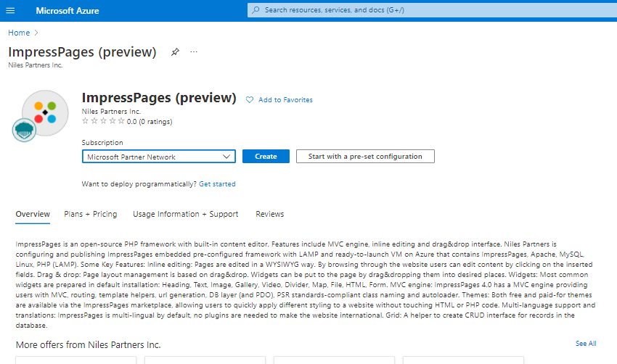
Task: Click the search magnifier icon
Action: click(256, 10)
